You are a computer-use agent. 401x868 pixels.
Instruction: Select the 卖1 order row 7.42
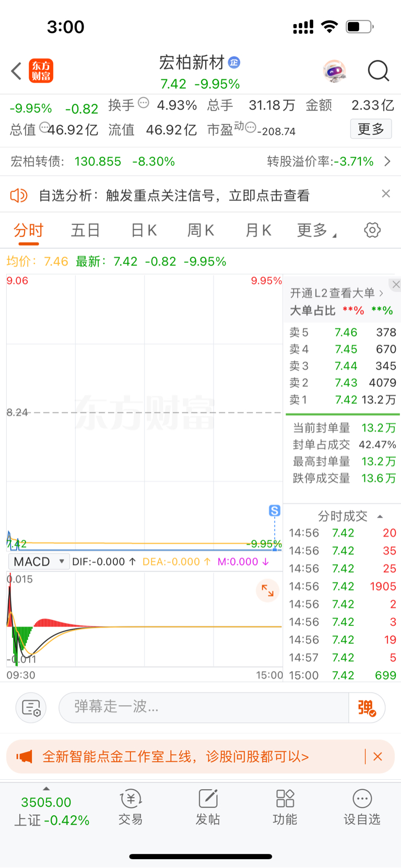coord(343,400)
